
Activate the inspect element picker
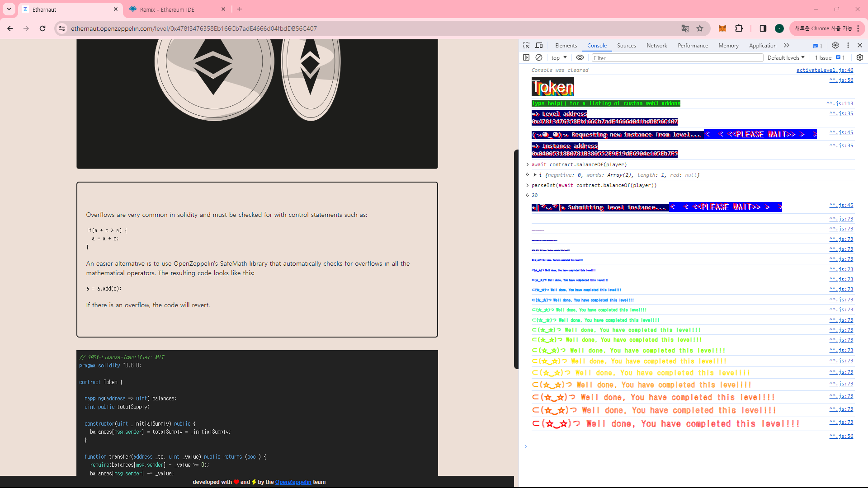pyautogui.click(x=526, y=46)
